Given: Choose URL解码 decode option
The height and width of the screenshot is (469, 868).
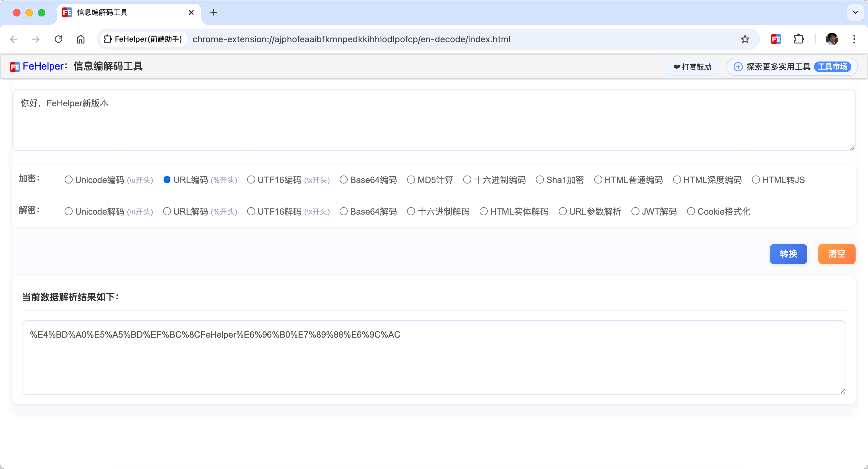Looking at the screenshot, I should pyautogui.click(x=167, y=212).
